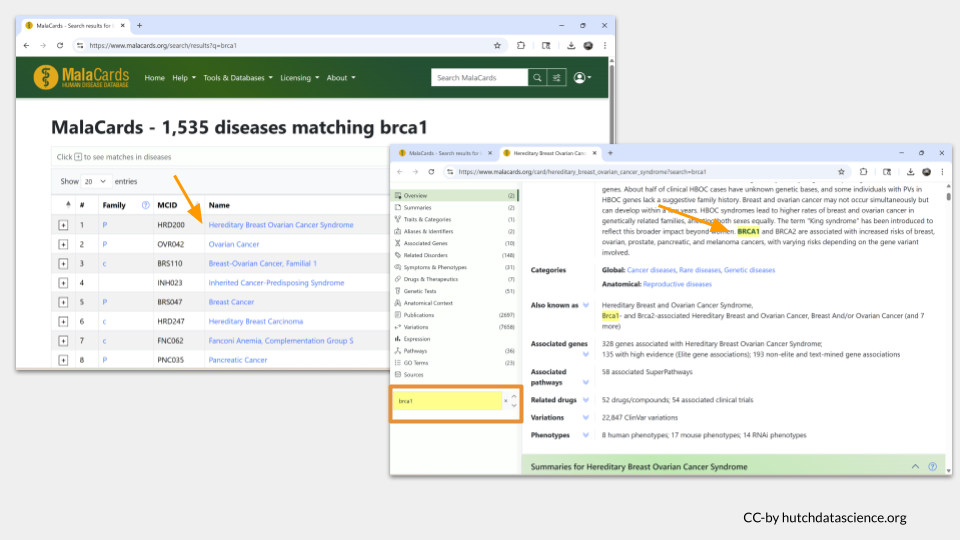Select Overview in the card sidebar
960x540 pixels.
coord(454,195)
